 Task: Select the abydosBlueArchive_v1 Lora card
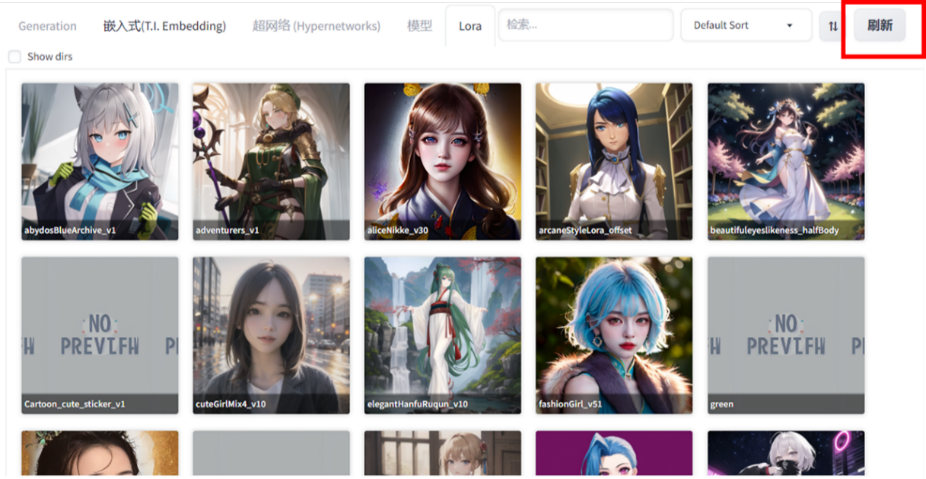(100, 161)
